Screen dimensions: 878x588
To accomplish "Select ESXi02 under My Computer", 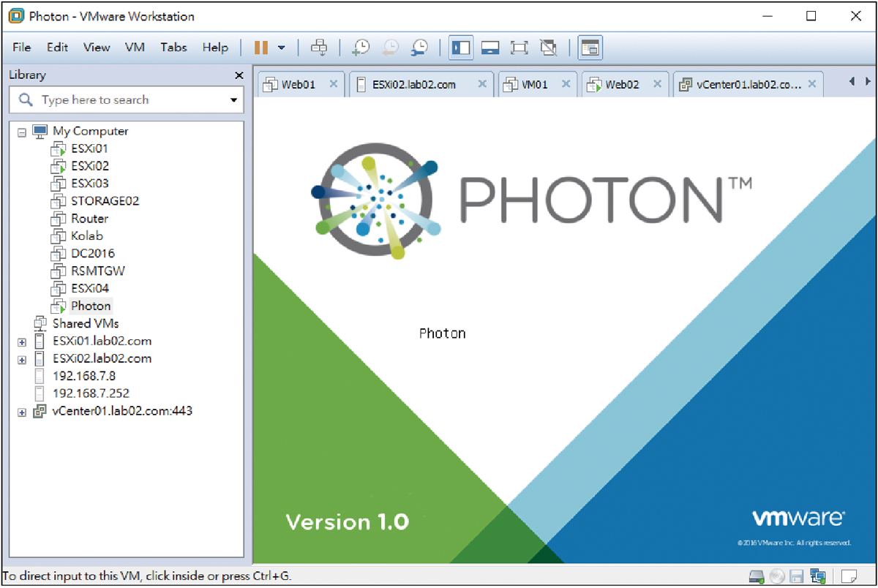I will pyautogui.click(x=89, y=166).
